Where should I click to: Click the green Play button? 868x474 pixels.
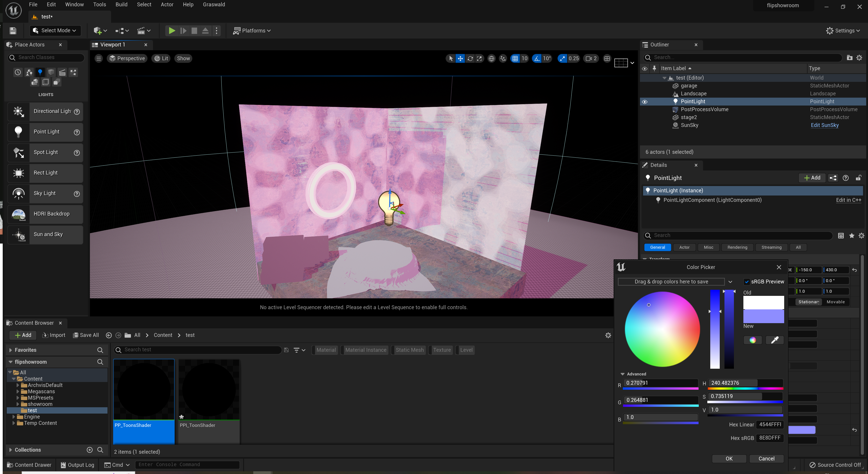click(171, 30)
